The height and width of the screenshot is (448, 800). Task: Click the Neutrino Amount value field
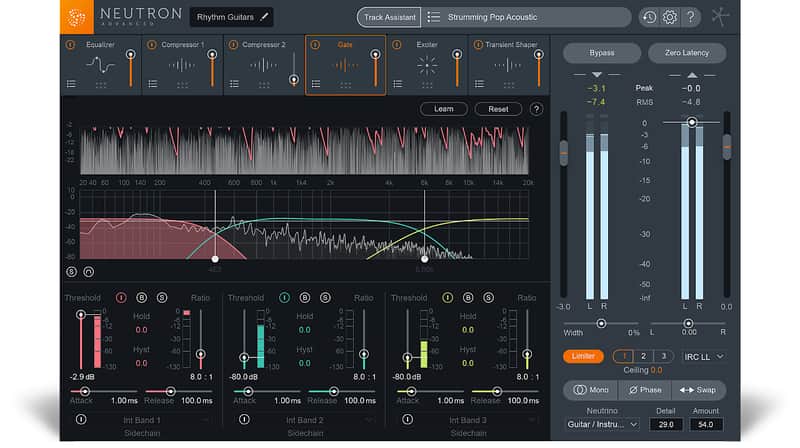(x=706, y=425)
